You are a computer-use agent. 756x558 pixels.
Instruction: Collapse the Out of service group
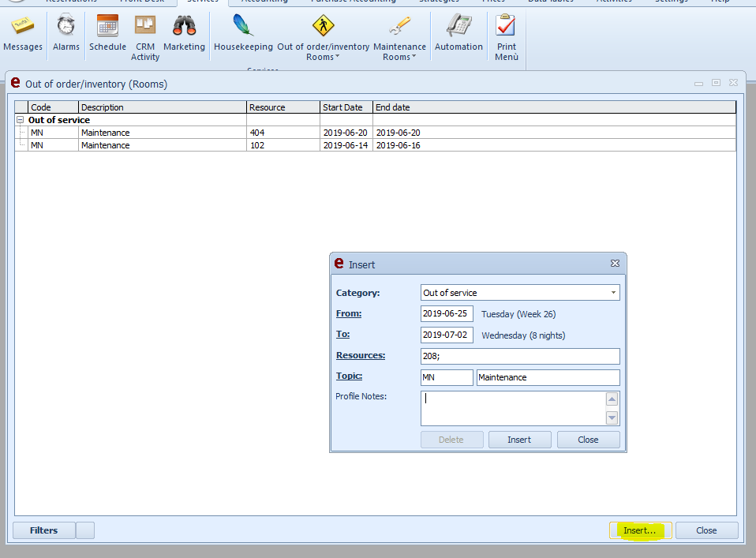(x=21, y=120)
